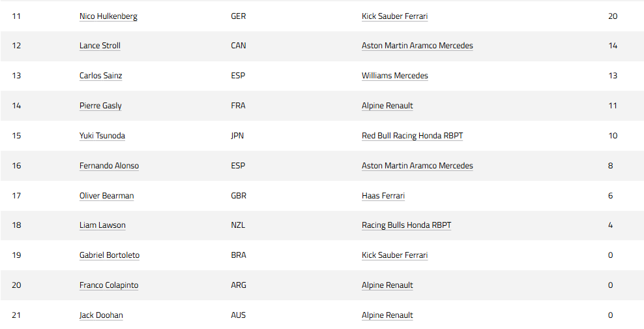Open Red Bull Racing Honda RBPT link
The height and width of the screenshot is (329, 644).
pyautogui.click(x=413, y=136)
